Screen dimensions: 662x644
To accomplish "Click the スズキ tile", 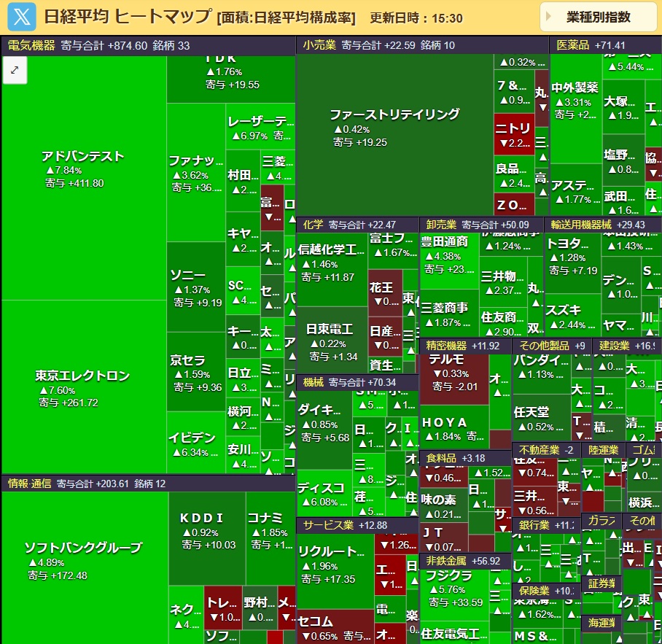I will tap(572, 316).
